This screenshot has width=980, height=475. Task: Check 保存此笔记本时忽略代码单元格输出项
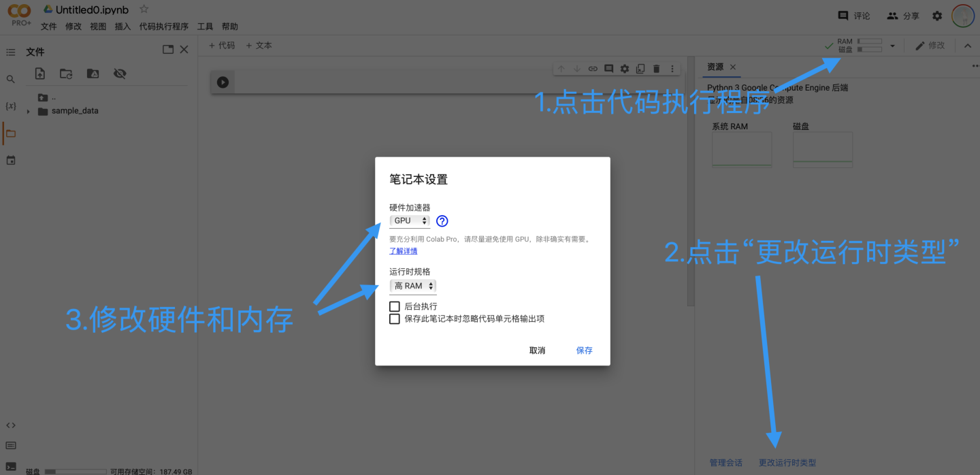pos(394,318)
